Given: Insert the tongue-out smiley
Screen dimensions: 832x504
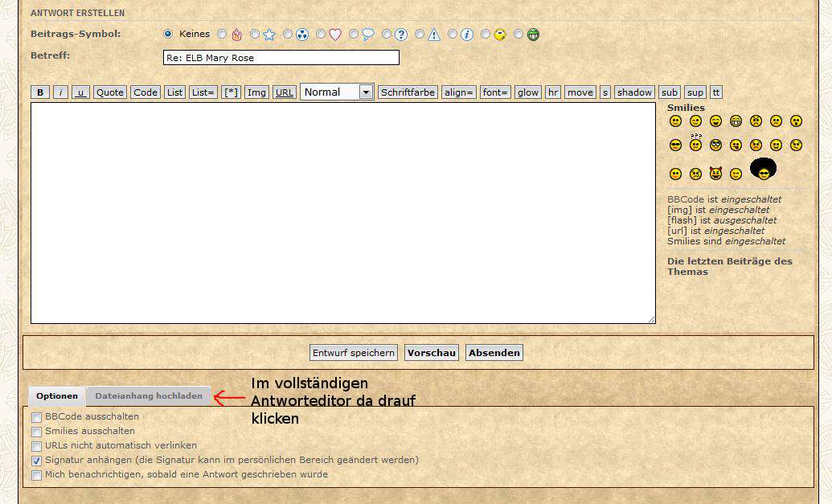Looking at the screenshot, I should click(x=736, y=145).
